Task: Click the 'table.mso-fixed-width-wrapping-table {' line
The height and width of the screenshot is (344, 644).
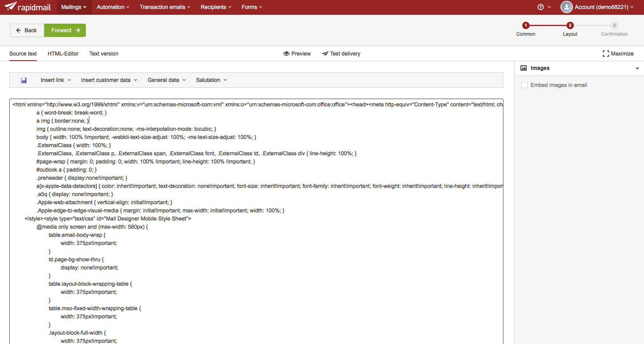Action: click(x=95, y=308)
